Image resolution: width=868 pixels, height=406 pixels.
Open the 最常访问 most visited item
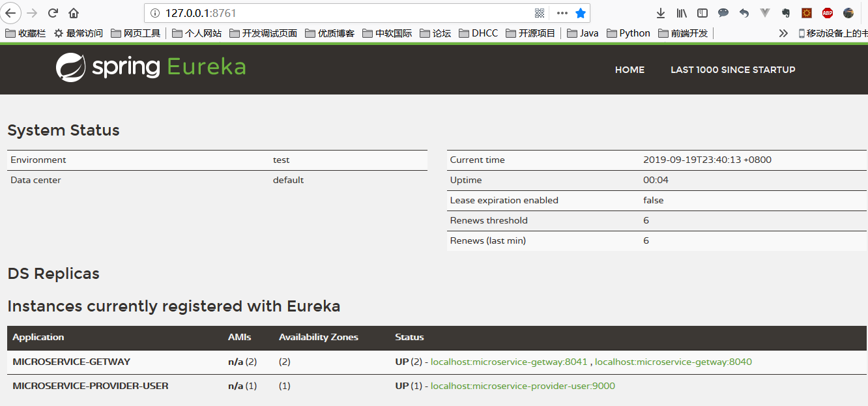click(78, 33)
